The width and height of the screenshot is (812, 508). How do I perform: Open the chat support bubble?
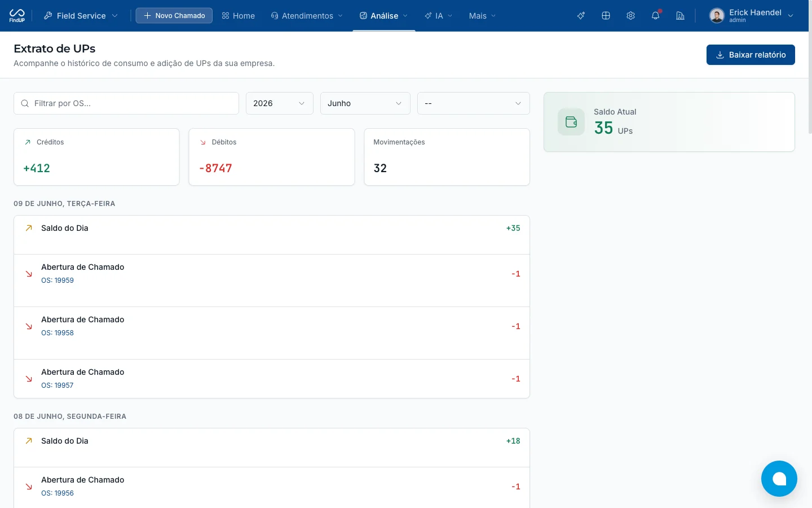click(x=779, y=479)
